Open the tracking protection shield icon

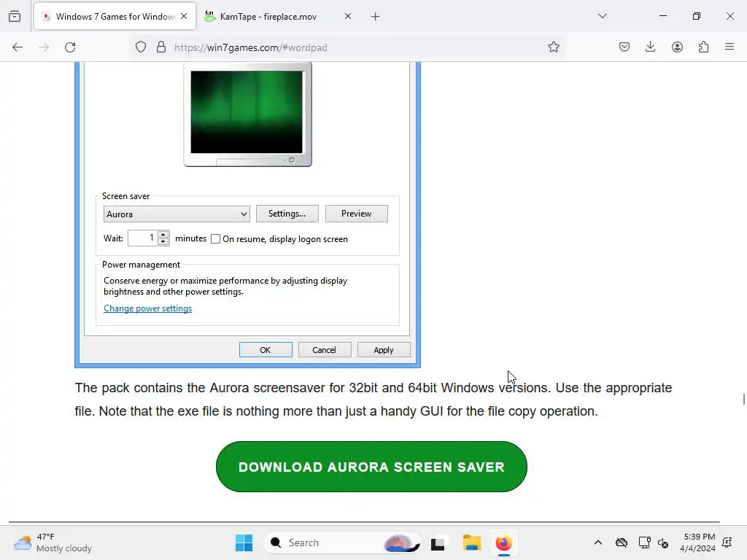click(141, 47)
